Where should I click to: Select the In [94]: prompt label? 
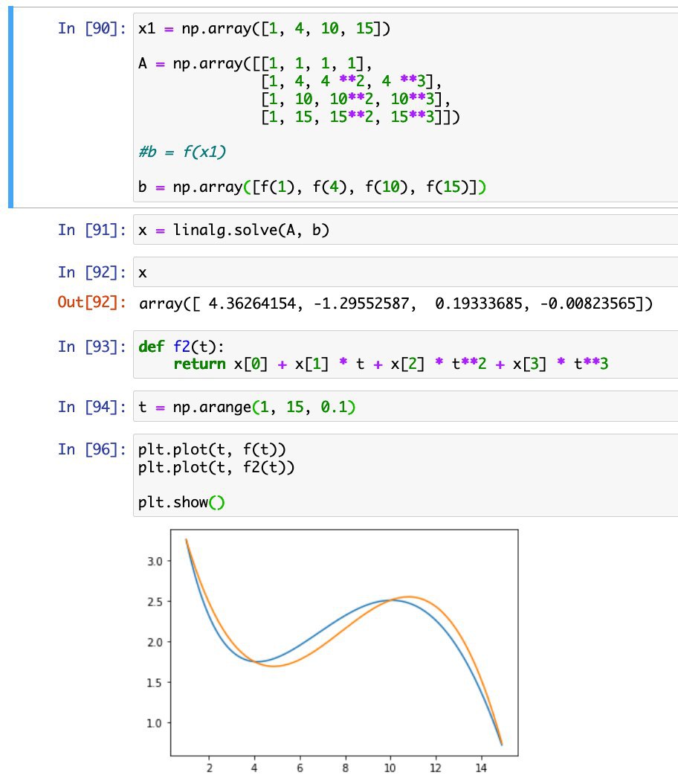coord(92,407)
